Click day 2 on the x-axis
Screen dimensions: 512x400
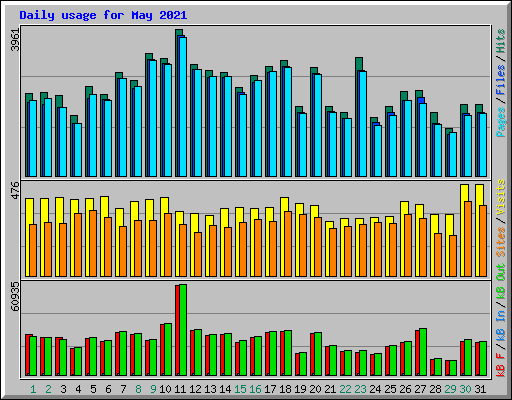[48, 389]
